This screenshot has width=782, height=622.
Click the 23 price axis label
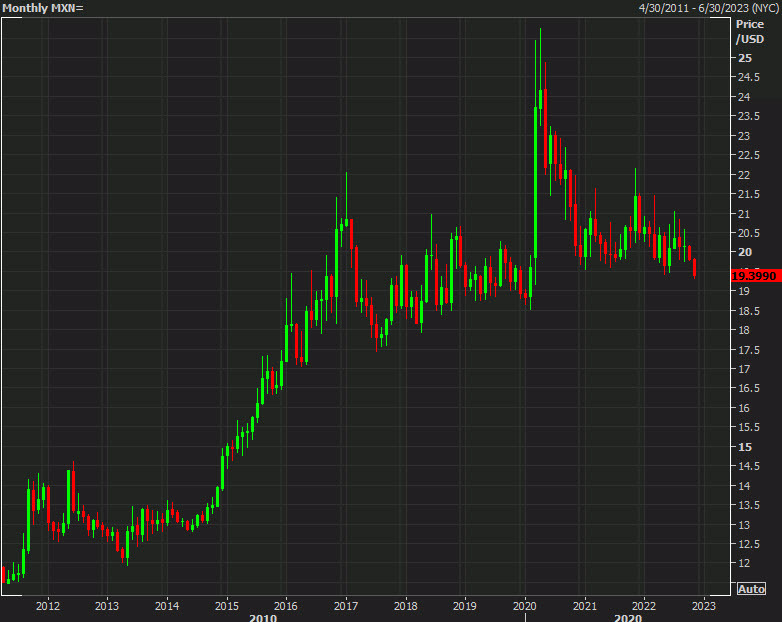tap(744, 136)
